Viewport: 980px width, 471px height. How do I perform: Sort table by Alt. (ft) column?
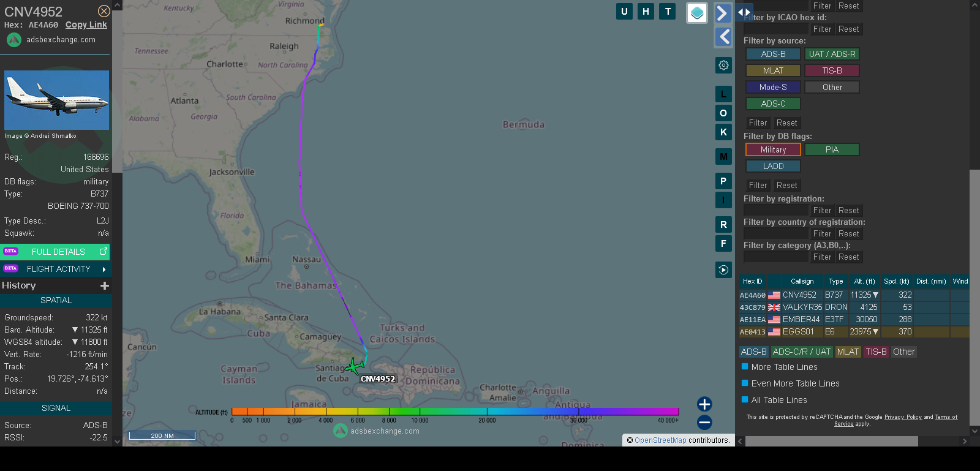[x=864, y=281]
